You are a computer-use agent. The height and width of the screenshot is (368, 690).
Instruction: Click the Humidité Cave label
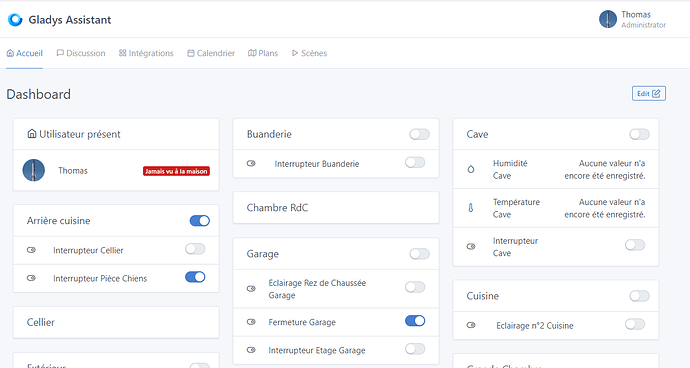click(x=510, y=169)
